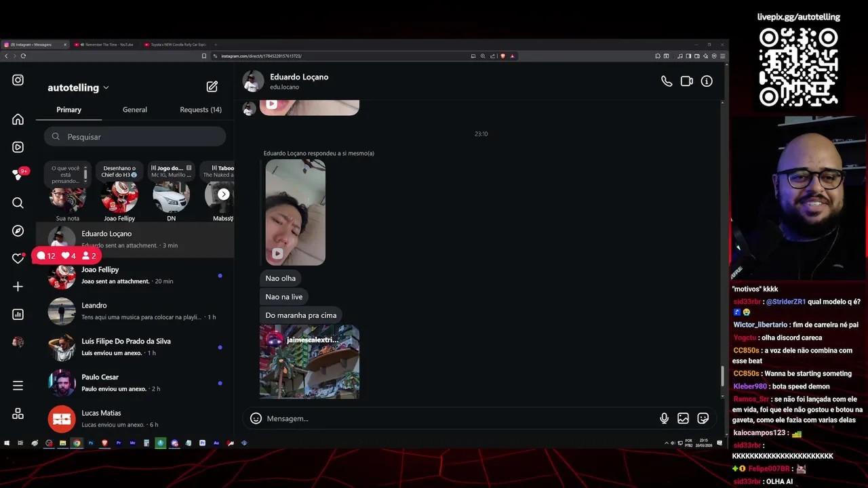
Task: Open conversation info icon
Action: (707, 81)
